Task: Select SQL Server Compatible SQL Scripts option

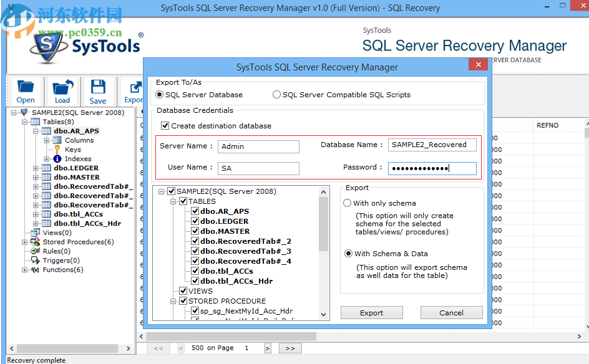Action: pos(276,94)
